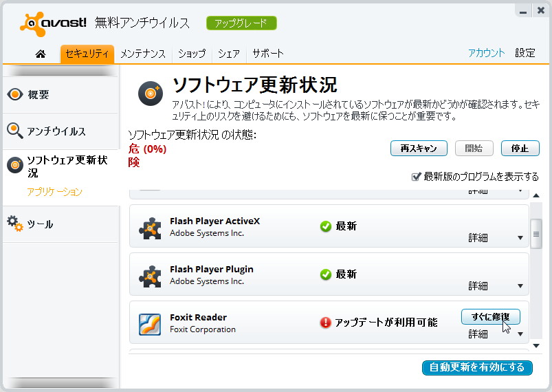Click green check status for Flash Player Plugin
The height and width of the screenshot is (392, 552).
coord(326,274)
